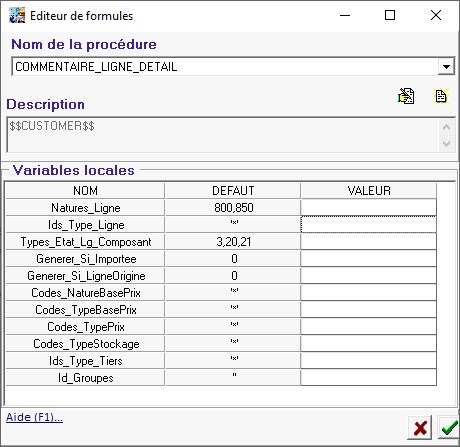Click the VALEUR cell for Codes_TypePrix
The image size is (460, 447).
pyautogui.click(x=369, y=327)
